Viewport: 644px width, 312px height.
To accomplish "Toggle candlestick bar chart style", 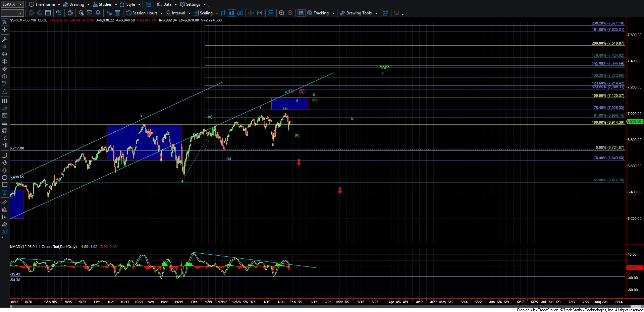I will [231, 13].
